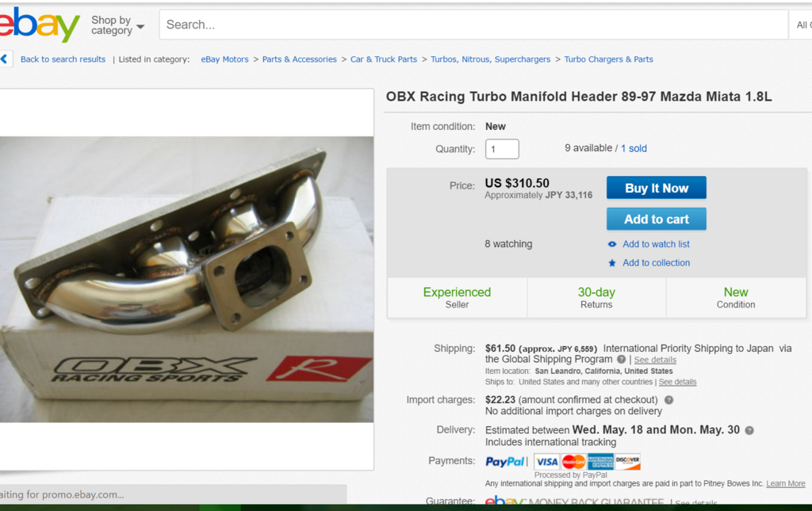Open Learn More about Pitney Bowes charges
Viewport: 812px width, 511px height.
pos(786,483)
